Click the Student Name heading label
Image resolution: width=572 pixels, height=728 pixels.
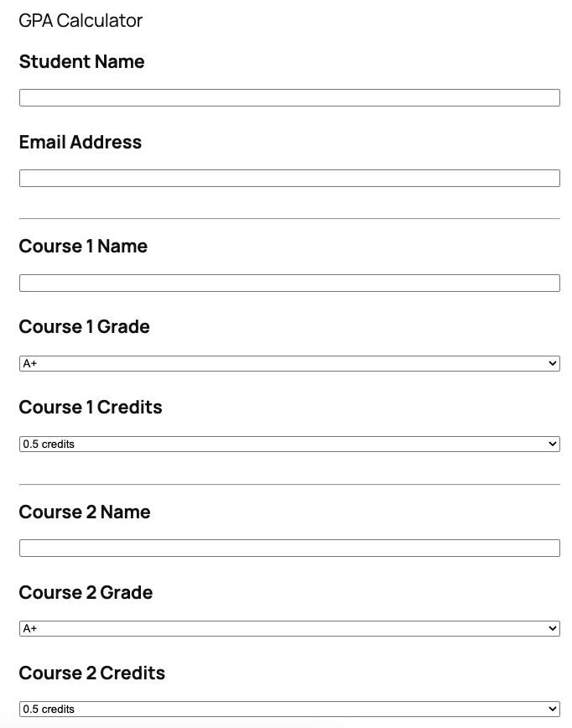coord(81,61)
